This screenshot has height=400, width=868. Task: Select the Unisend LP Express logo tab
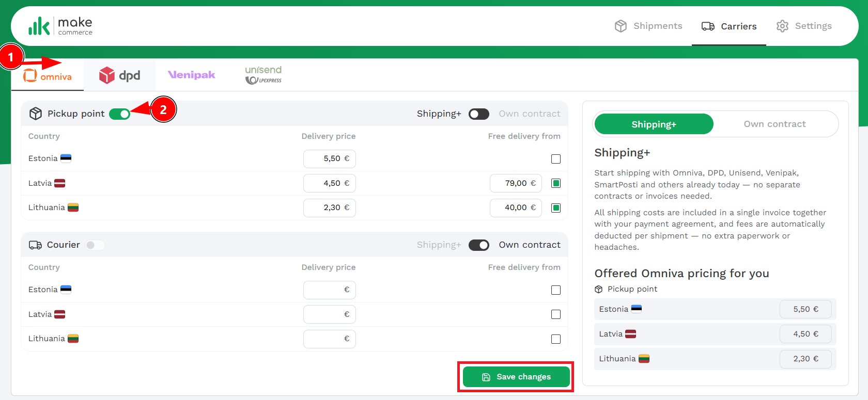[x=263, y=75]
